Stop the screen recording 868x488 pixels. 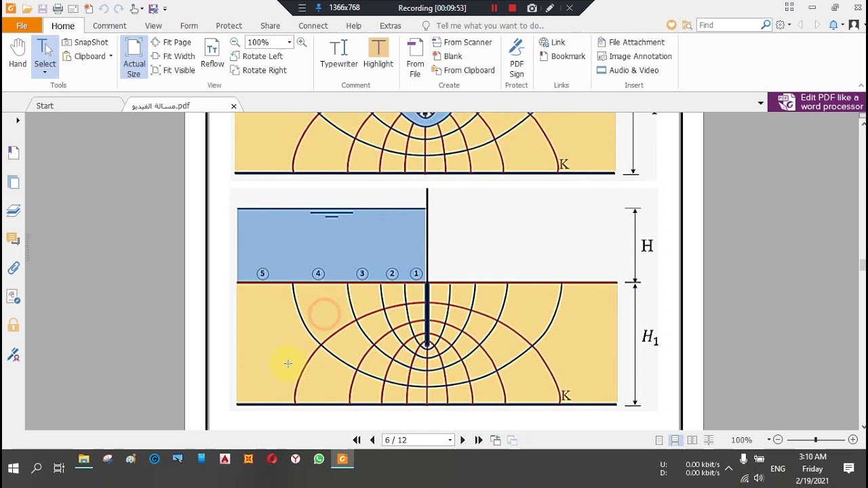(x=512, y=8)
